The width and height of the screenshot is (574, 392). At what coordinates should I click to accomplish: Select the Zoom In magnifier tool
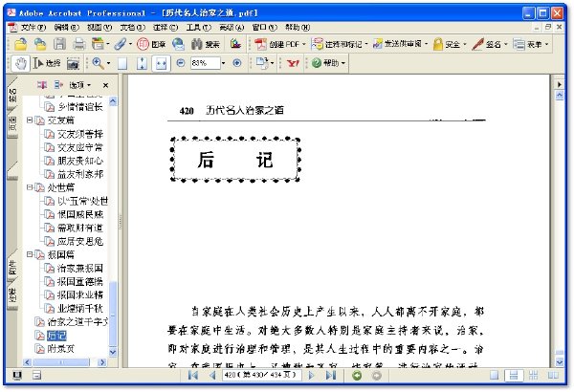click(98, 63)
